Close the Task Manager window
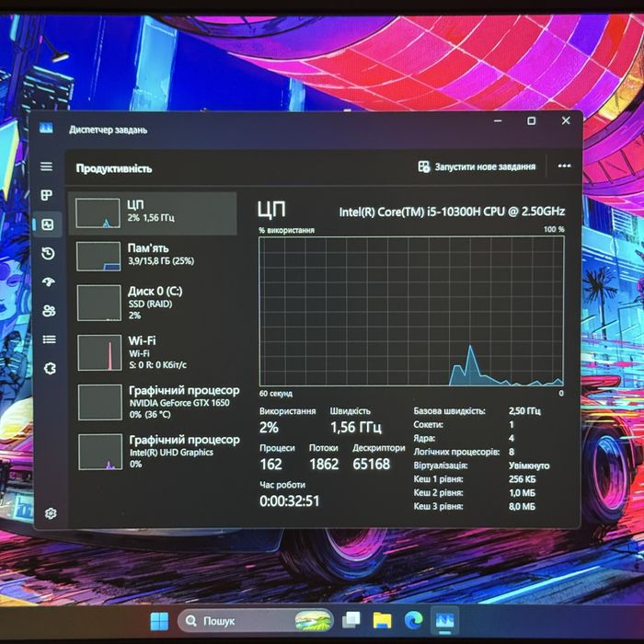The width and height of the screenshot is (644, 644). click(566, 121)
